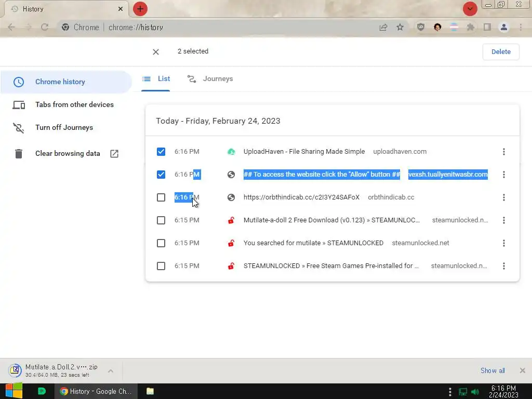Close the History tab

[121, 9]
